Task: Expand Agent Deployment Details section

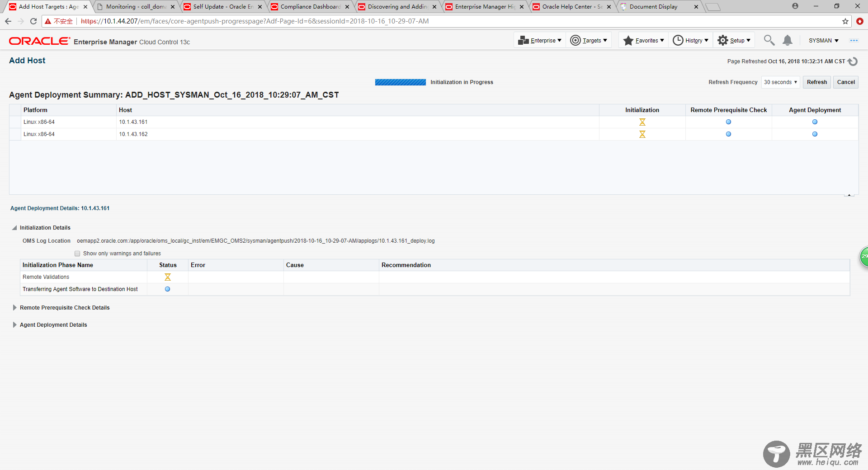Action: (x=14, y=325)
